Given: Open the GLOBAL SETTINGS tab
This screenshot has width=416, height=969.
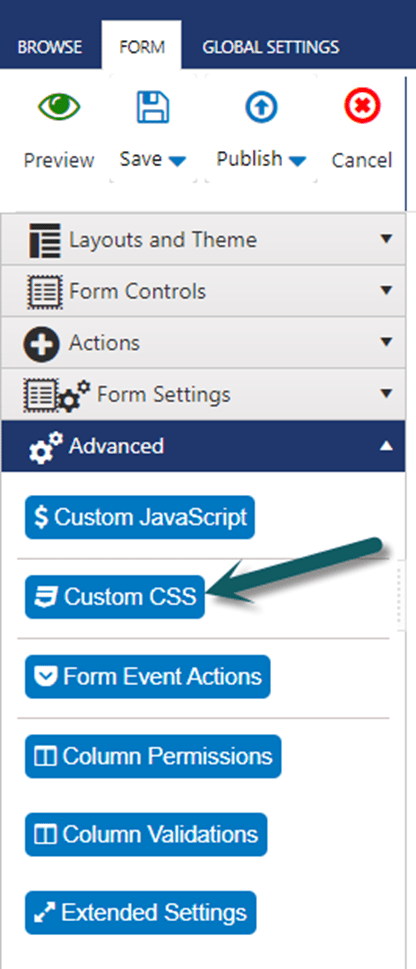Looking at the screenshot, I should 271,47.
